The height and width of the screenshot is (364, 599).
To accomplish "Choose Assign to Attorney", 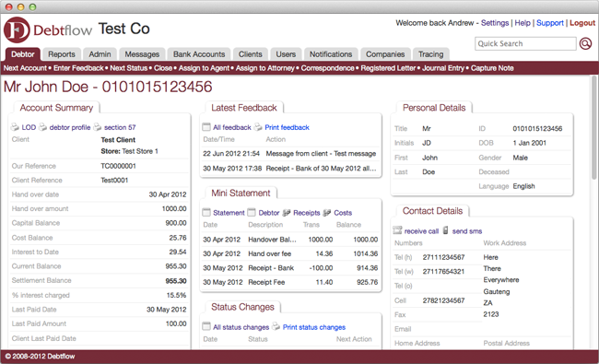I will pos(265,68).
